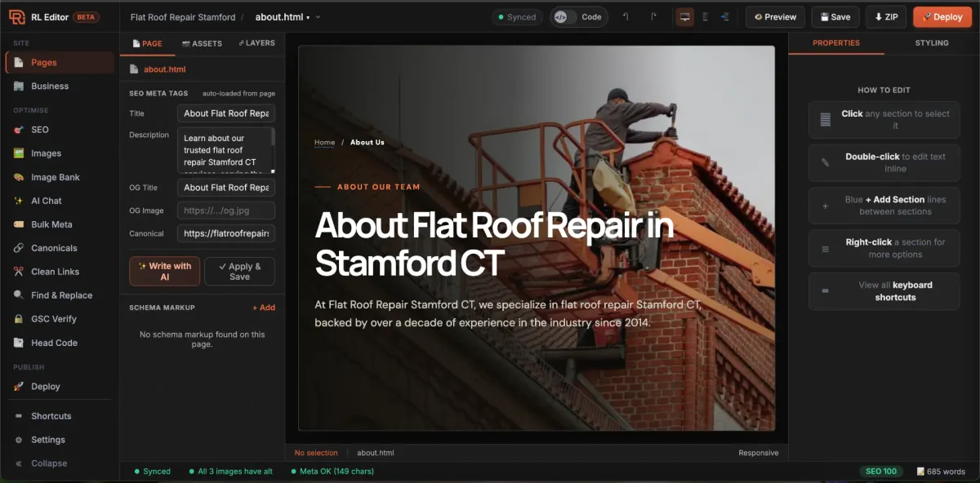Click the Responsive label below preview
The width and height of the screenshot is (980, 483).
pos(759,453)
